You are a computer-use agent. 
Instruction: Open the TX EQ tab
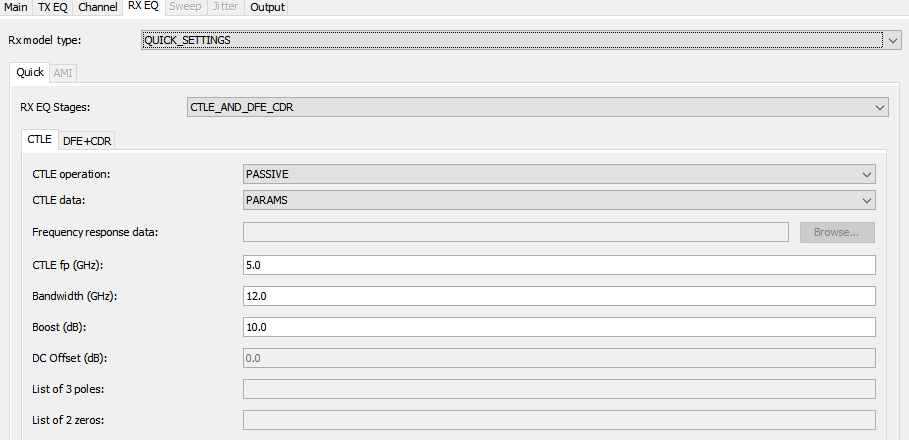click(x=53, y=7)
